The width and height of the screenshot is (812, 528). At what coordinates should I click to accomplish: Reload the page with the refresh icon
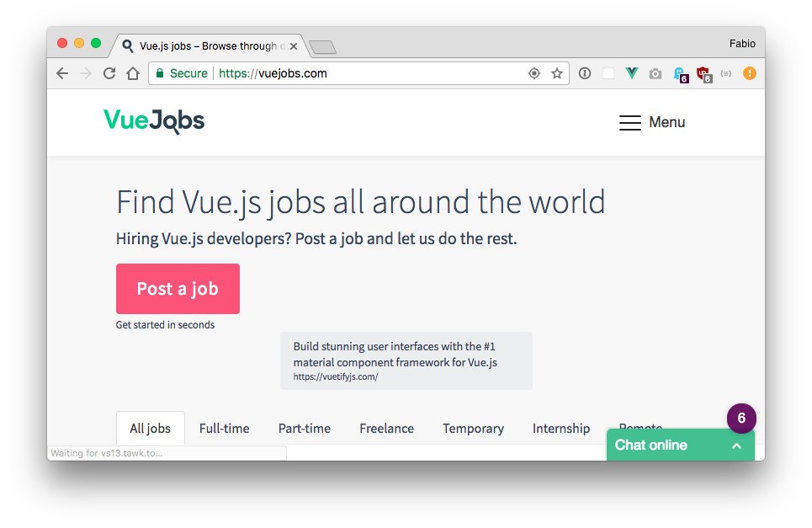[x=109, y=73]
